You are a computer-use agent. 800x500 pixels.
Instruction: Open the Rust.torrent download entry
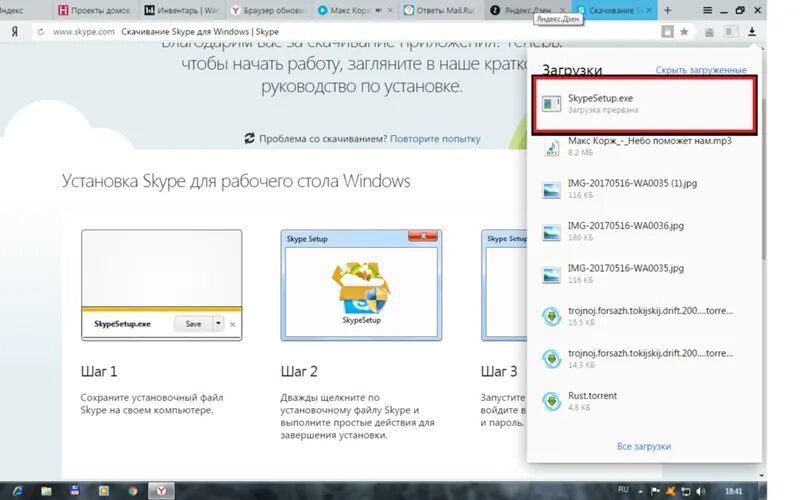(644, 402)
